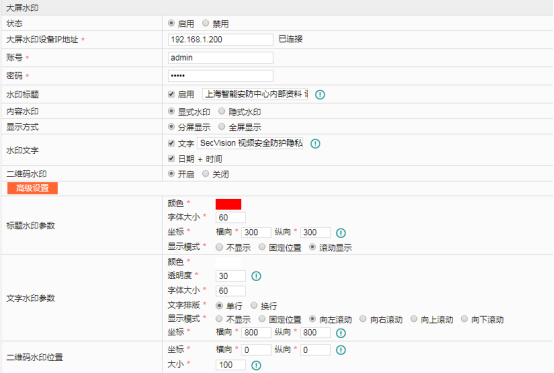Select 不显示 for title watermark mode
The height and width of the screenshot is (373, 554).
click(219, 247)
